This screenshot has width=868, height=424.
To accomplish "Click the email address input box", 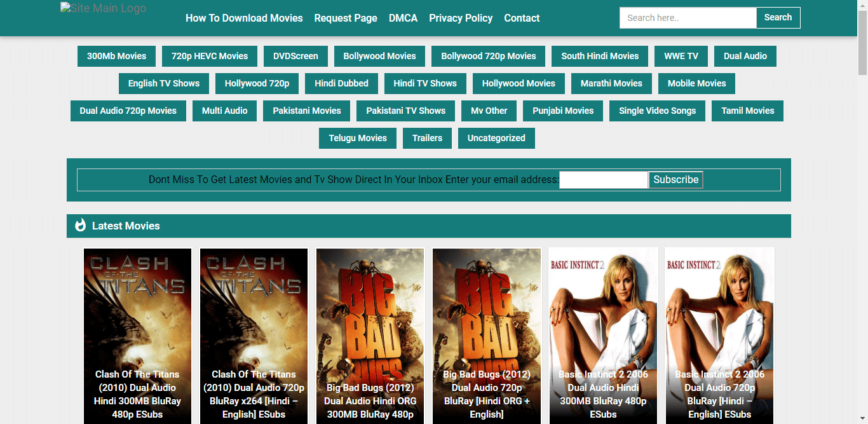I will click(603, 180).
